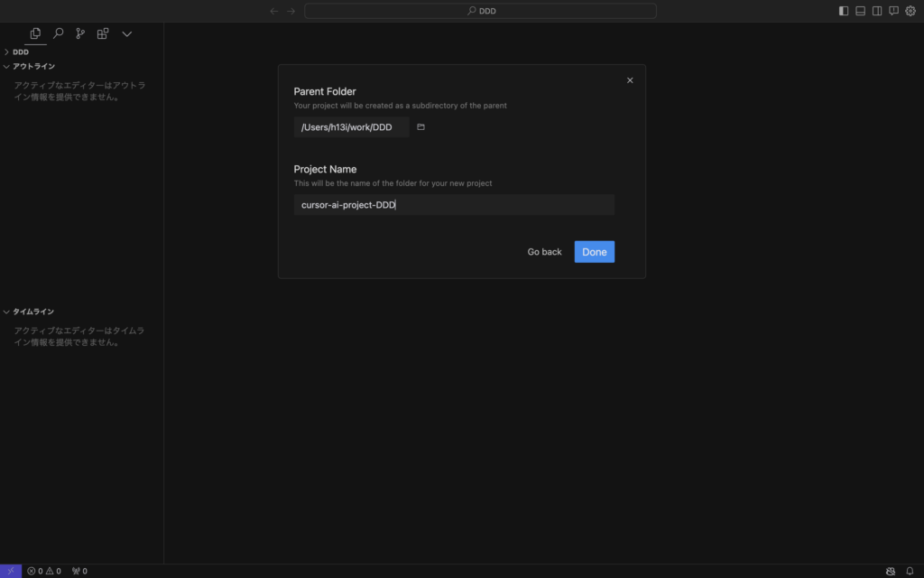Browse for parent folder icon

pyautogui.click(x=420, y=126)
